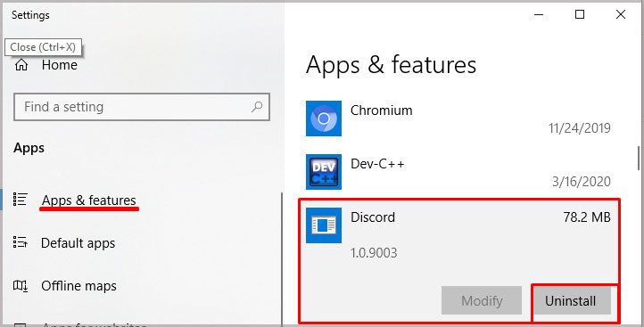The height and width of the screenshot is (327, 644).
Task: Click the apps list vertical scrollbar
Action: point(639,159)
